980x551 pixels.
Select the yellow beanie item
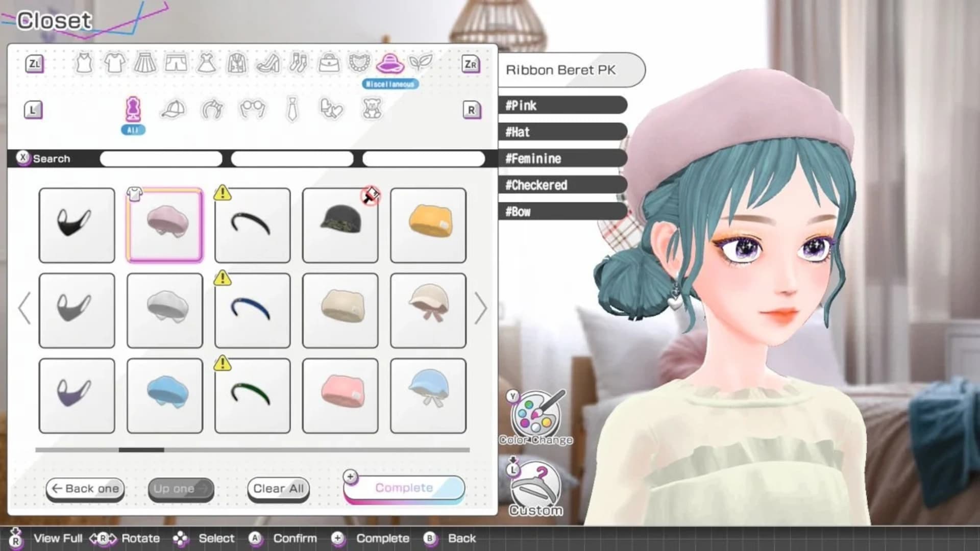[x=428, y=226]
